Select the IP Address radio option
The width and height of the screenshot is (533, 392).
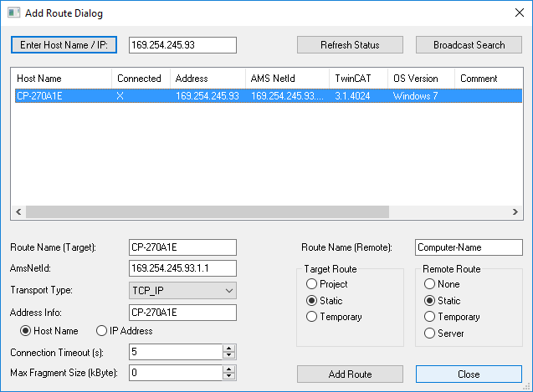pyautogui.click(x=125, y=331)
